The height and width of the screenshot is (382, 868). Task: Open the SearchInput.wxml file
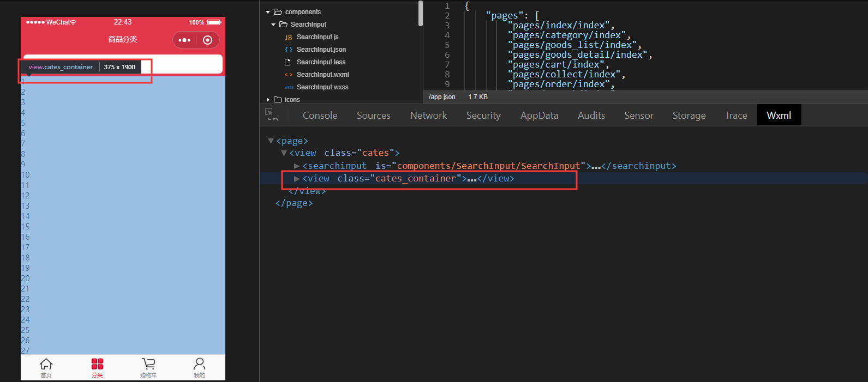pos(322,75)
